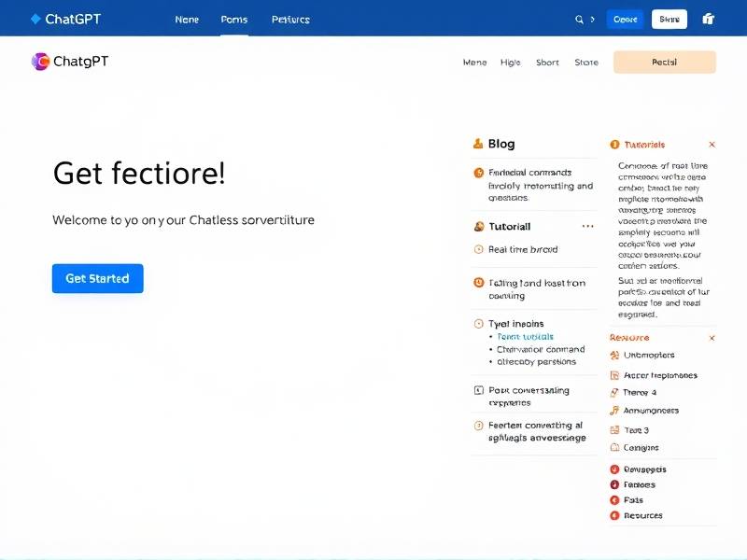Screen dimensions: 747x560
Task: Click the search magnifier icon in top bar
Action: click(579, 19)
